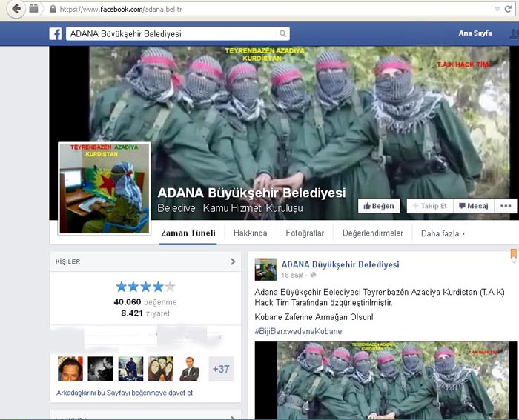Click Arkadaşlarını bu Sayfayı beğenmeye davet et link

[x=125, y=393]
